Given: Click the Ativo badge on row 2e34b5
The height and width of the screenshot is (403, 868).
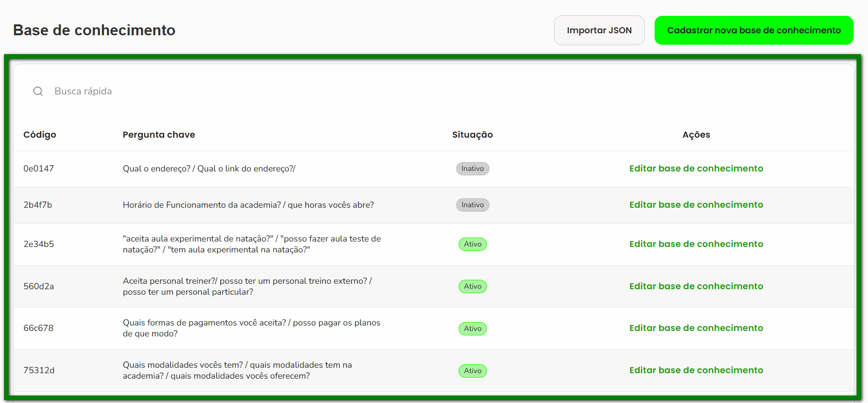Looking at the screenshot, I should coord(473,244).
